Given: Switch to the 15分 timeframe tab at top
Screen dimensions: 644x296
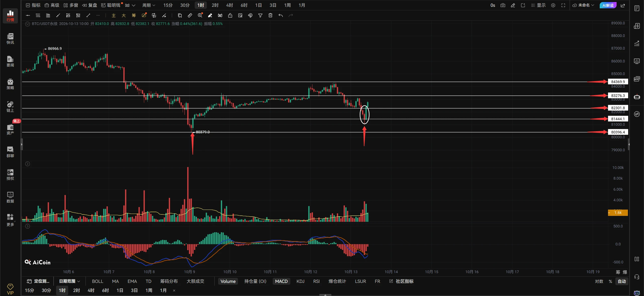Looking at the screenshot, I should click(168, 5).
